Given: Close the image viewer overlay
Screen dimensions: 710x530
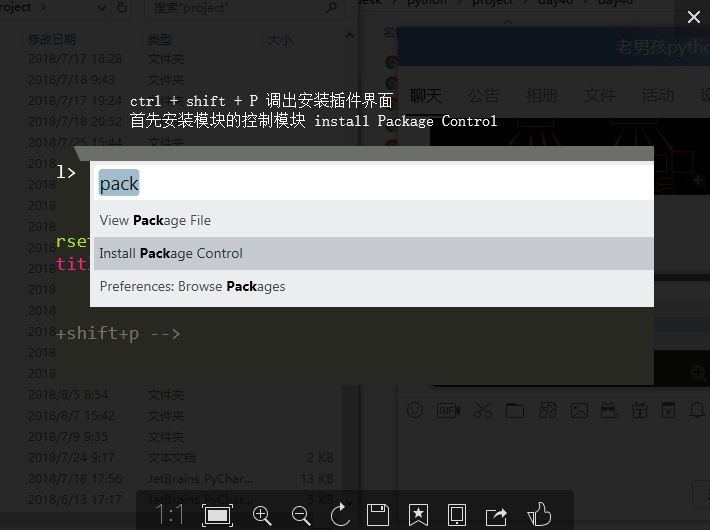Looking at the screenshot, I should (x=694, y=17).
